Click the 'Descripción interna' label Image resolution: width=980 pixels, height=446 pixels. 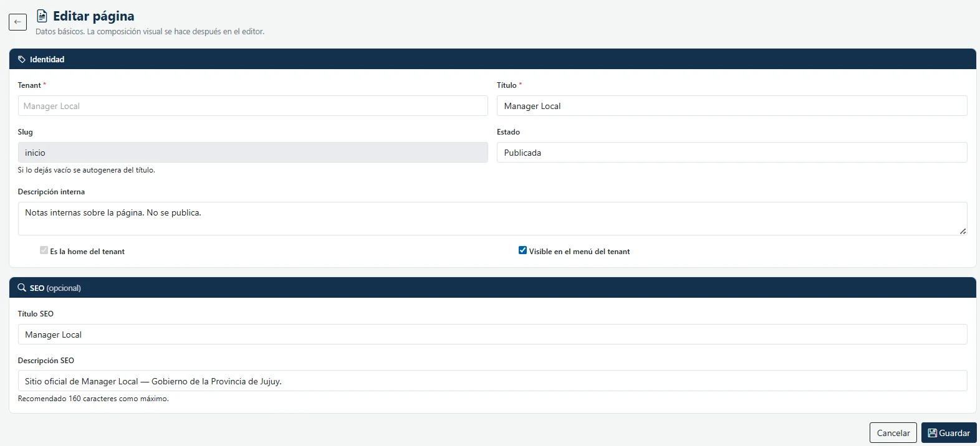point(51,192)
